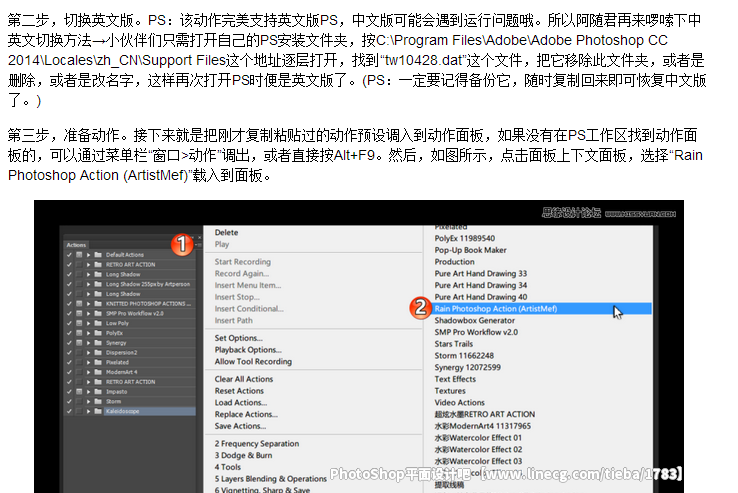Expand the ModernArt 4 set arrow
Screen dimensions: 738x493
tap(88, 372)
